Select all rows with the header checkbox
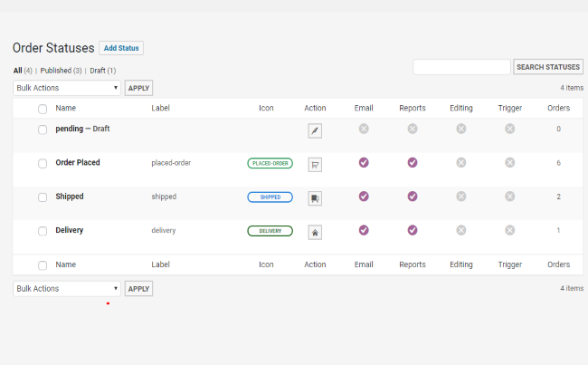This screenshot has width=588, height=365. coord(43,109)
